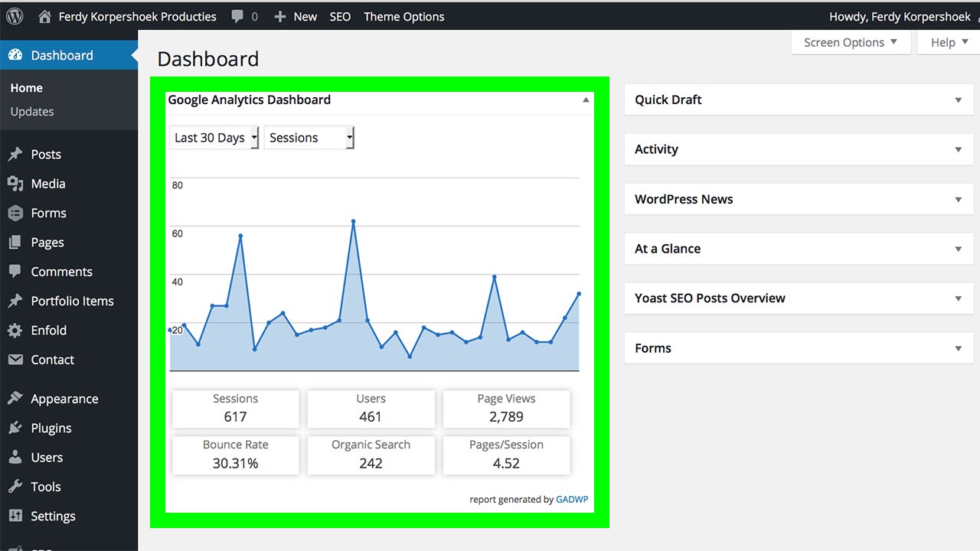The height and width of the screenshot is (551, 980).
Task: Click the Portfolio Items pin icon
Action: point(15,301)
